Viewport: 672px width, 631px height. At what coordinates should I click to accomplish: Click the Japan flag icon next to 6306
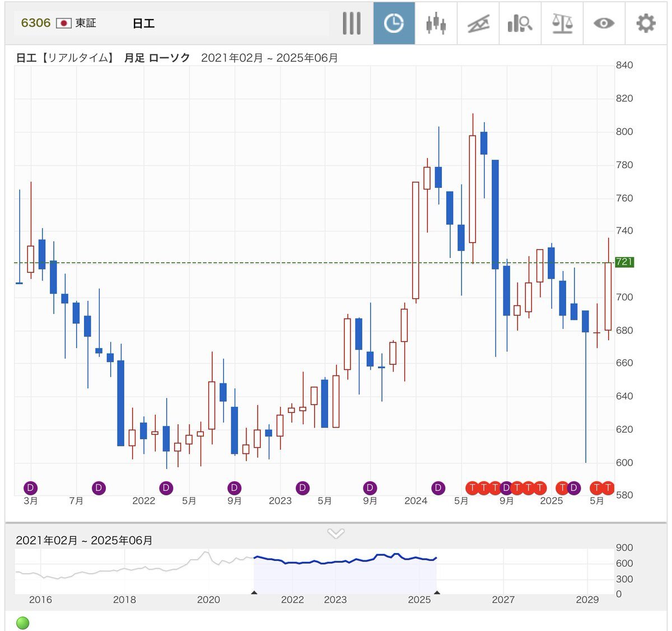point(64,23)
